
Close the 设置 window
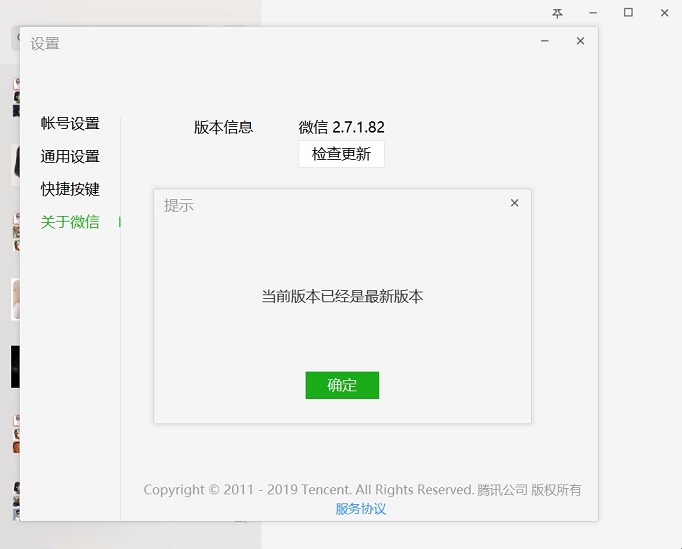[580, 41]
